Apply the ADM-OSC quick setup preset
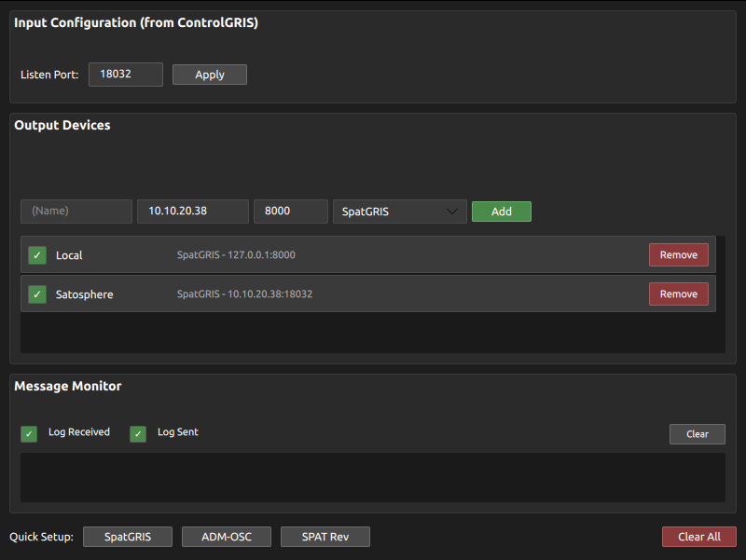746x560 pixels. tap(227, 537)
